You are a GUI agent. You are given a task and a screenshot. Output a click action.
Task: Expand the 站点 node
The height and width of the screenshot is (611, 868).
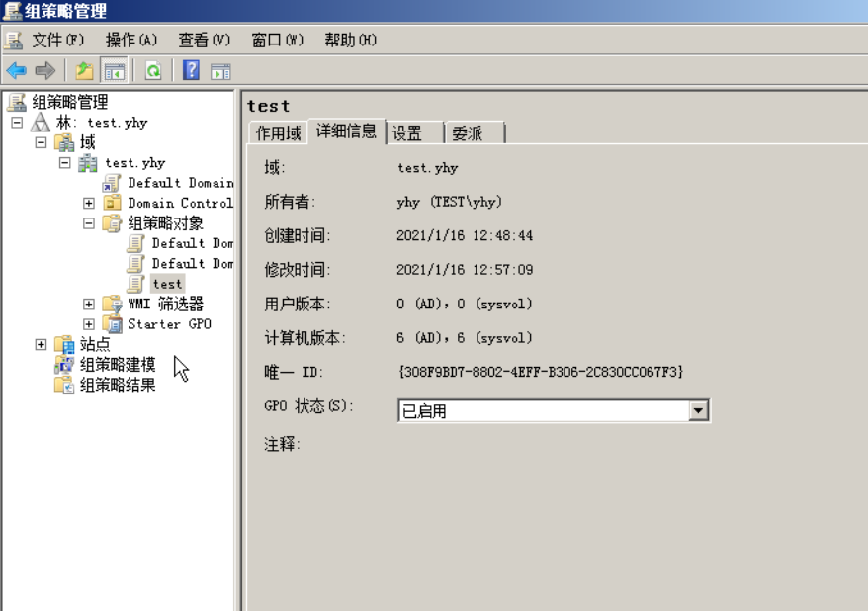(40, 344)
